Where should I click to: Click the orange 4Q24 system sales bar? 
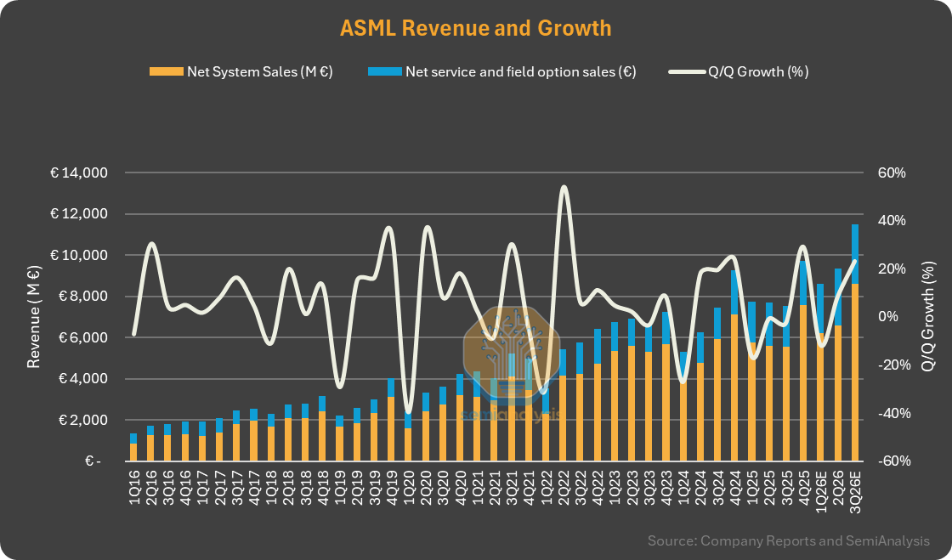click(x=735, y=387)
